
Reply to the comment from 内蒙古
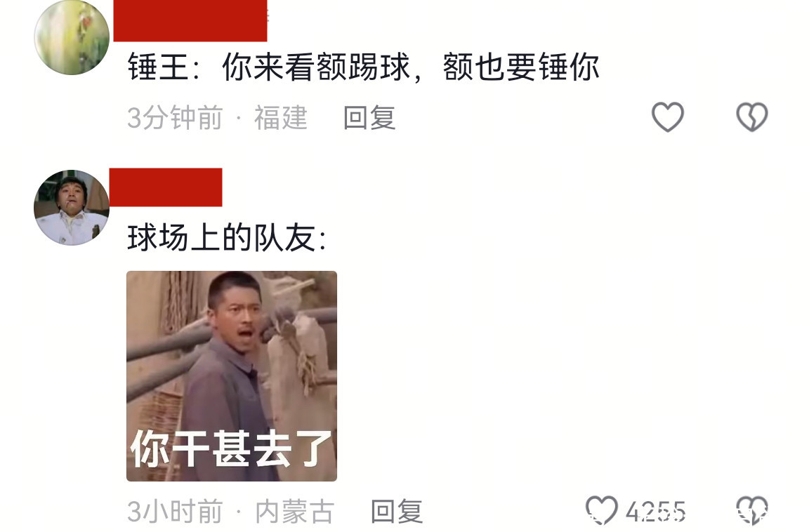397,512
